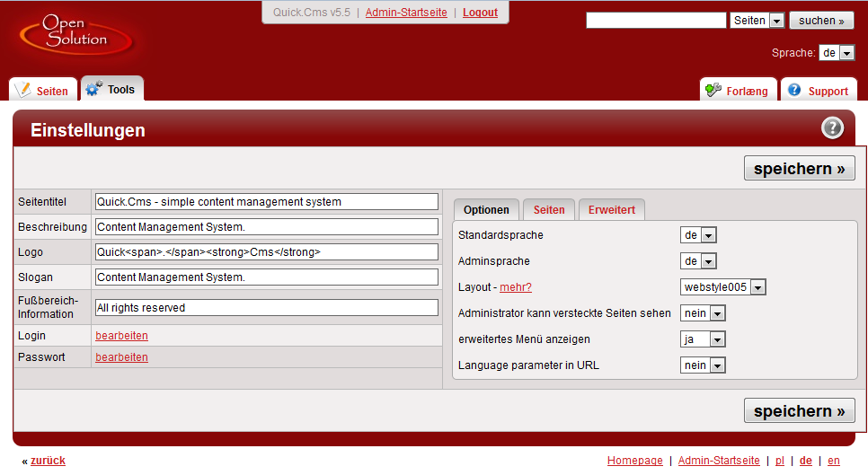Screen dimensions: 868x475
Task: Open the erweitertes Menü anzeigen dropdown
Action: tap(703, 339)
